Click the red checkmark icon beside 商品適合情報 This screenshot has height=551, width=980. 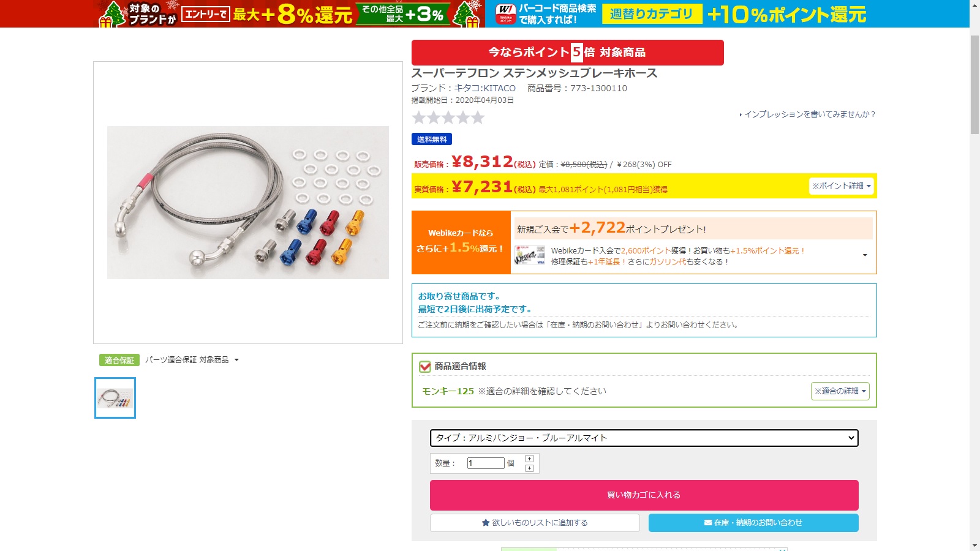tap(424, 366)
